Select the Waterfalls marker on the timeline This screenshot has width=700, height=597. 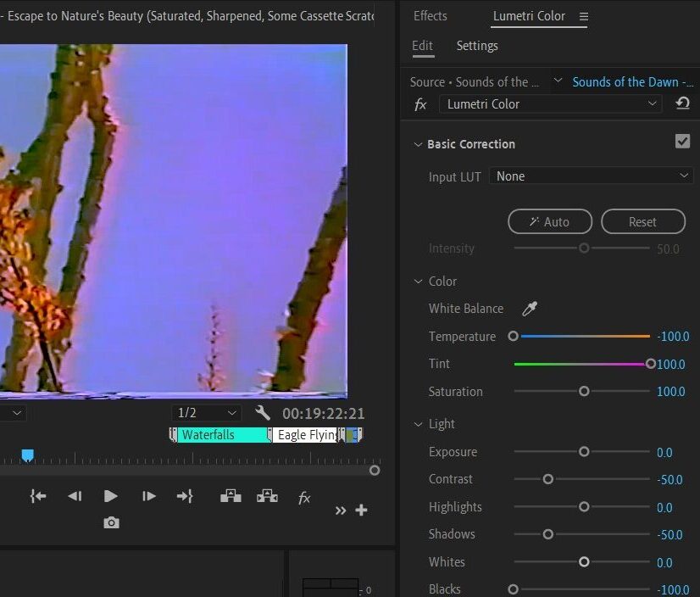click(x=222, y=435)
